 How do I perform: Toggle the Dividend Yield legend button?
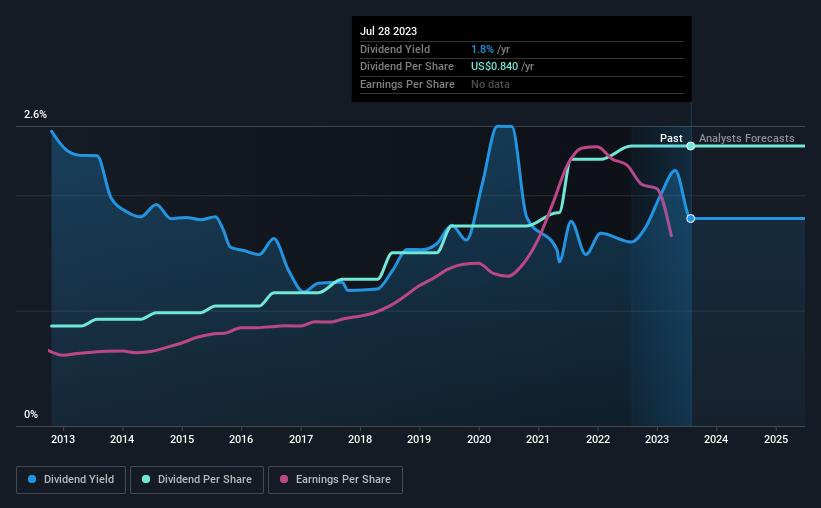pyautogui.click(x=71, y=480)
